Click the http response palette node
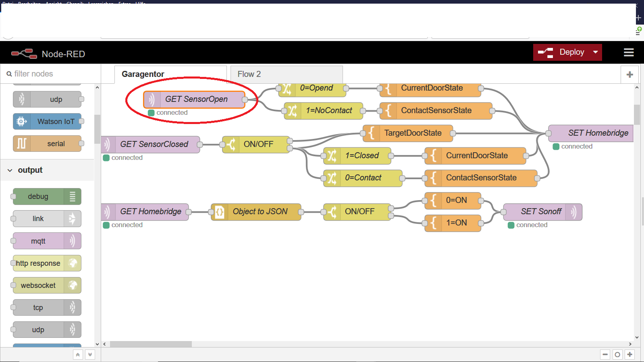This screenshot has width=644, height=362. [x=47, y=263]
